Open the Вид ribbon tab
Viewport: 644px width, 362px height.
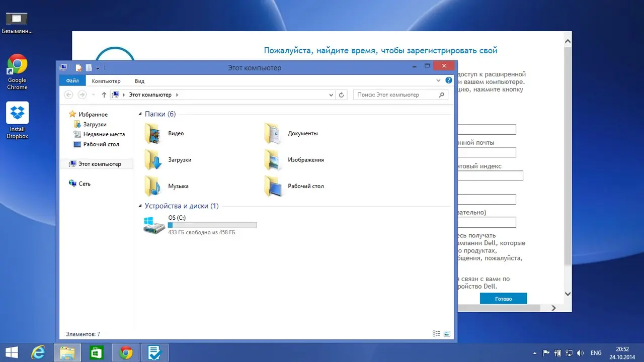coord(140,81)
